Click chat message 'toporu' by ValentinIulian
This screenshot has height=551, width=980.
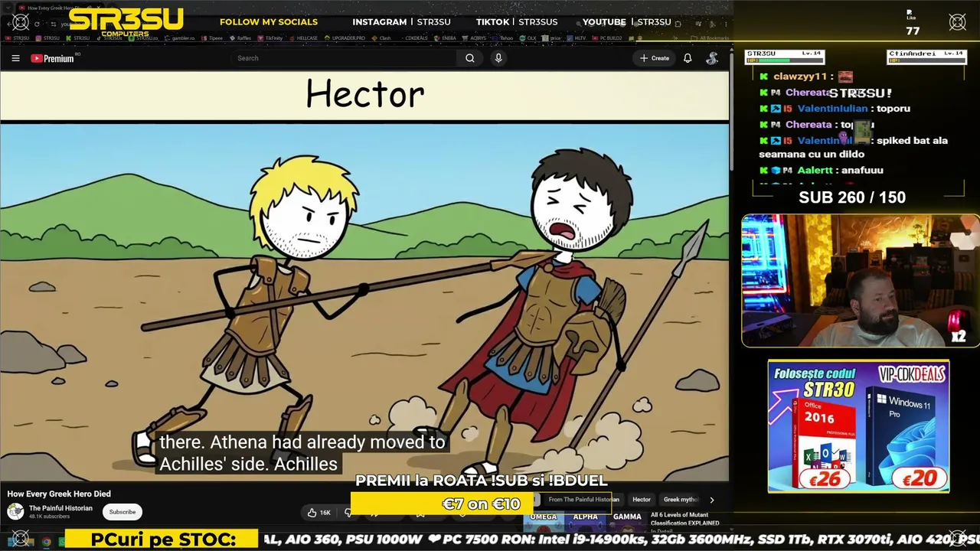click(893, 109)
